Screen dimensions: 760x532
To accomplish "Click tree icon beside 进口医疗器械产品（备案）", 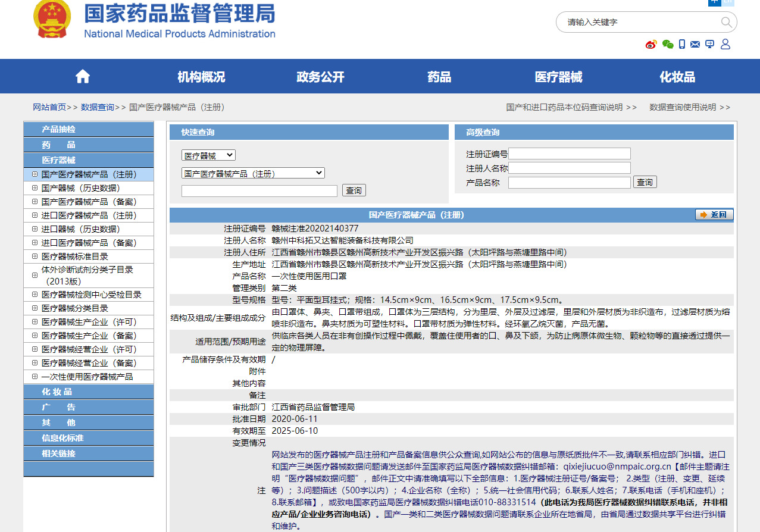I will (x=35, y=243).
